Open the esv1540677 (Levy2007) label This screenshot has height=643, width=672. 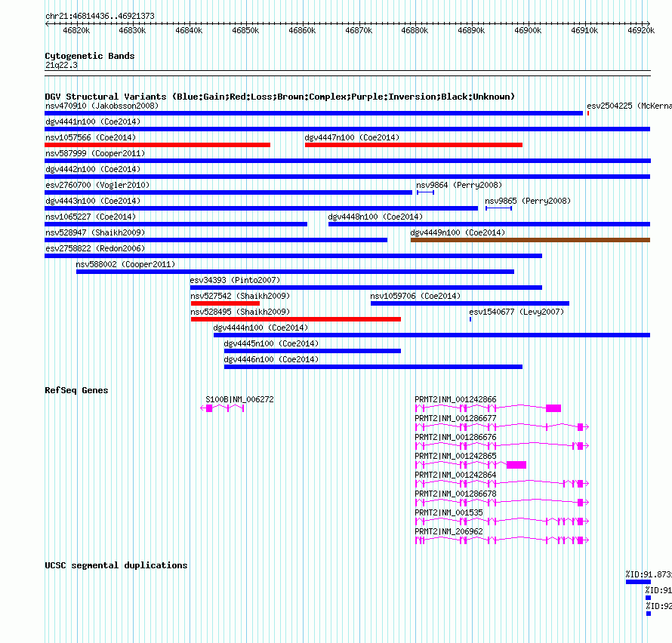516,312
